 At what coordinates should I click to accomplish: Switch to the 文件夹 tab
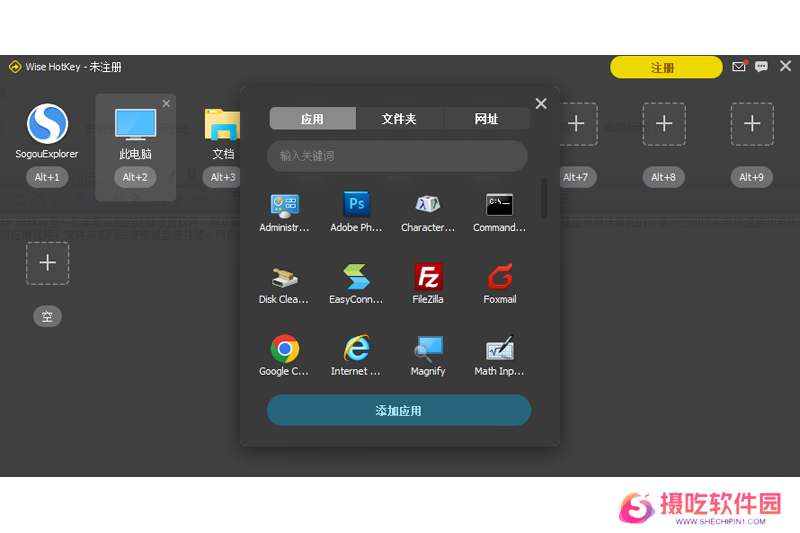point(399,119)
